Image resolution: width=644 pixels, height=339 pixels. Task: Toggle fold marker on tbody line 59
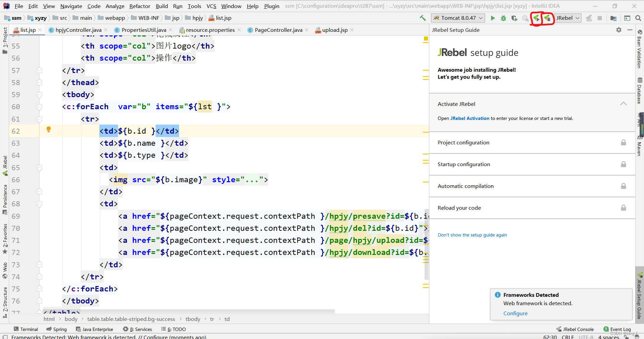[x=40, y=95]
